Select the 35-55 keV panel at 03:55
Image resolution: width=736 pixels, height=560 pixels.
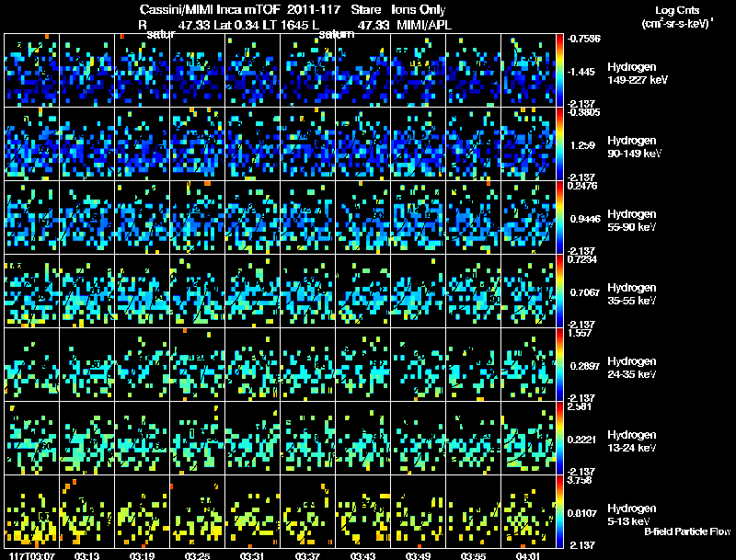pos(473,291)
